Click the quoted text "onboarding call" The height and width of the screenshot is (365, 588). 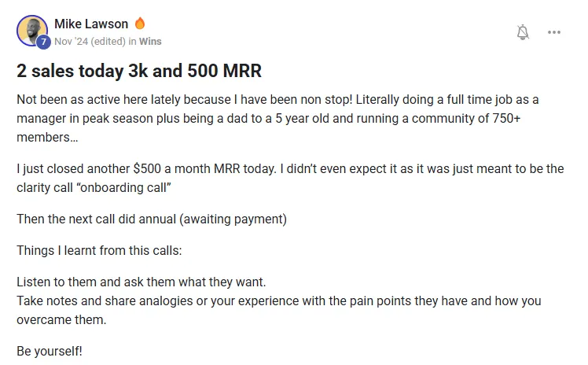coord(123,187)
